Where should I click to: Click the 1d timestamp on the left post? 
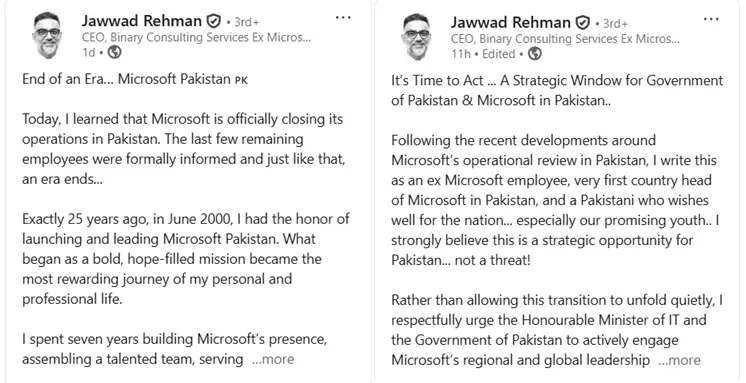[88, 52]
